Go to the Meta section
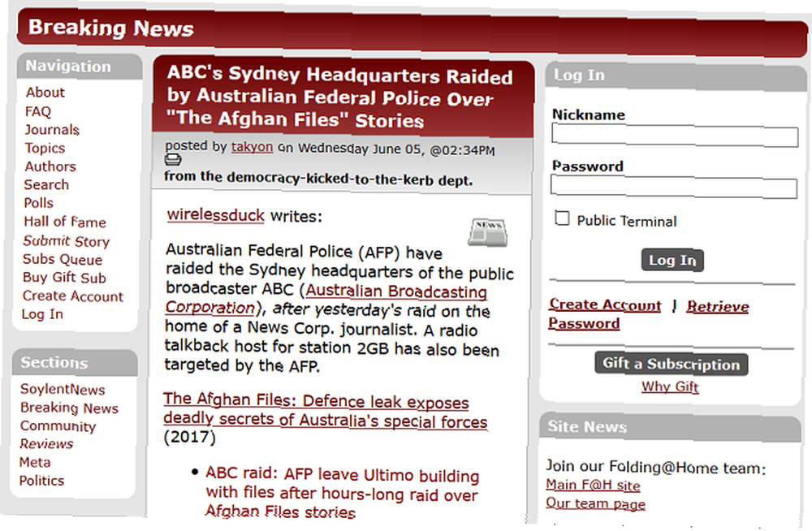This screenshot has height=531, width=812. (x=35, y=462)
